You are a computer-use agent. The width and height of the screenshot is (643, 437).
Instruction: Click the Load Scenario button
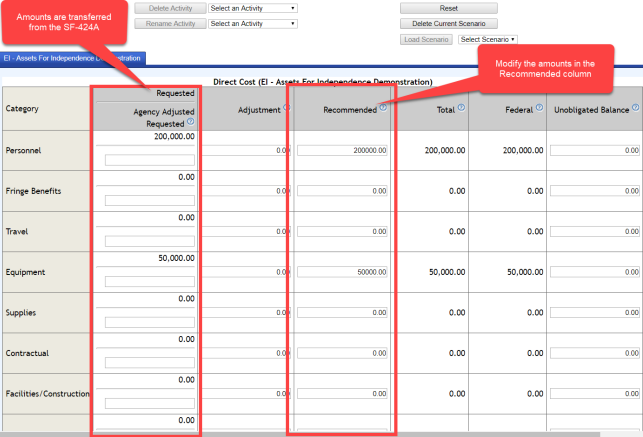coord(425,39)
